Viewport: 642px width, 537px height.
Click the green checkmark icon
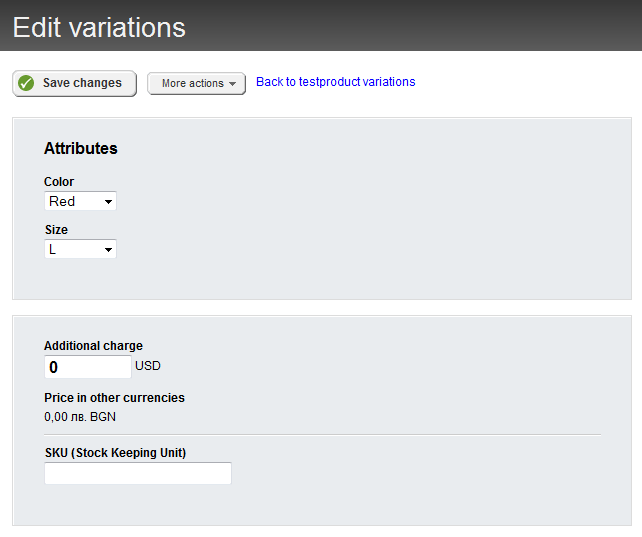click(27, 83)
